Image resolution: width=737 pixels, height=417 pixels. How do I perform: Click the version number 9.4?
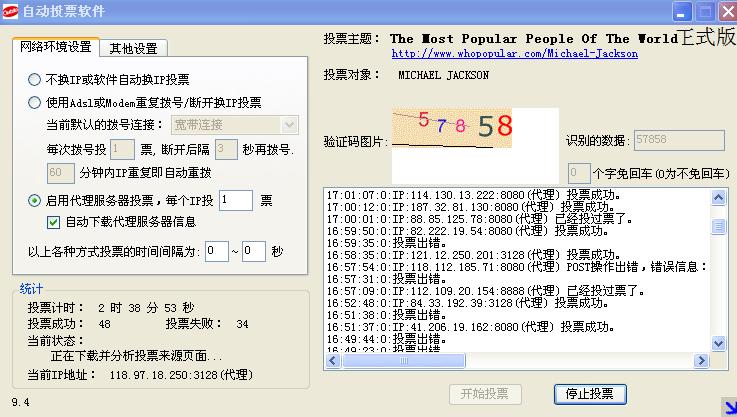coord(20,402)
